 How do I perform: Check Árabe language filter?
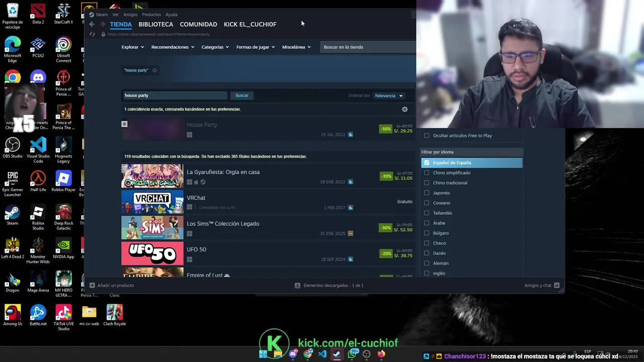[427, 223]
